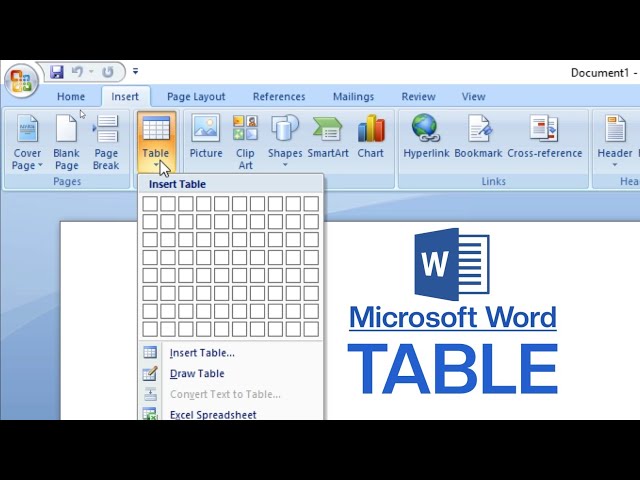Open the Page Layout tab

(x=196, y=97)
